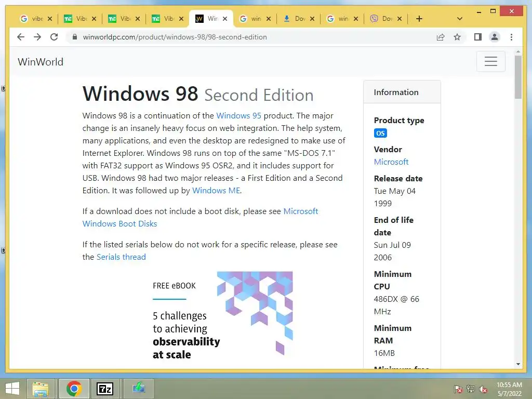Click the page vertical scrollbar thumb
The width and height of the screenshot is (532, 399).
point(518,77)
